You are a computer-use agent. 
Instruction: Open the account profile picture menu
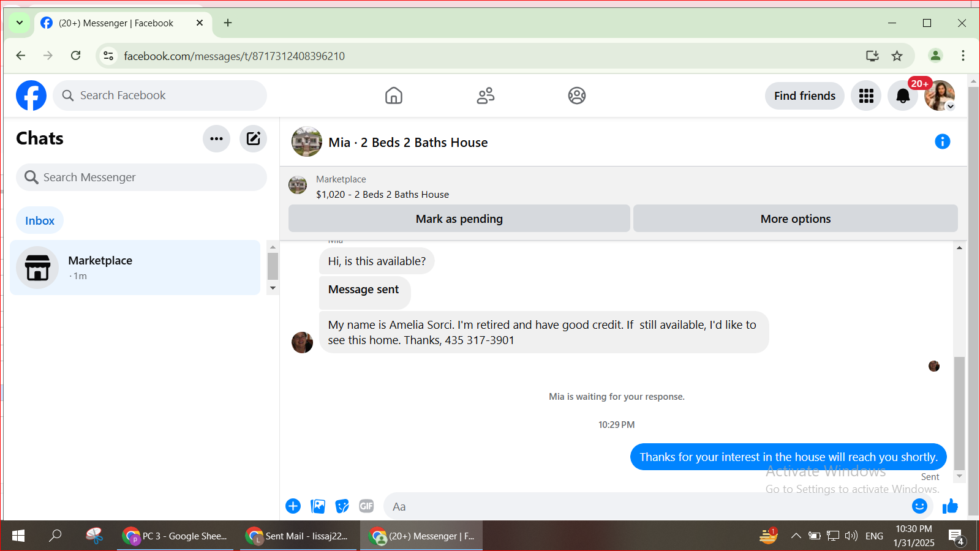(940, 96)
